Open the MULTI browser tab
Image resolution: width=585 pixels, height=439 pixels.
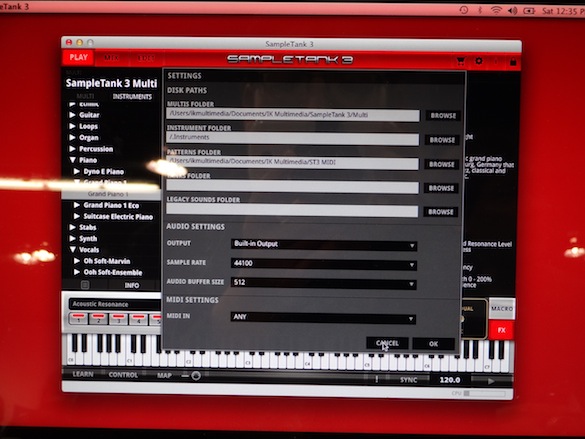tap(85, 96)
